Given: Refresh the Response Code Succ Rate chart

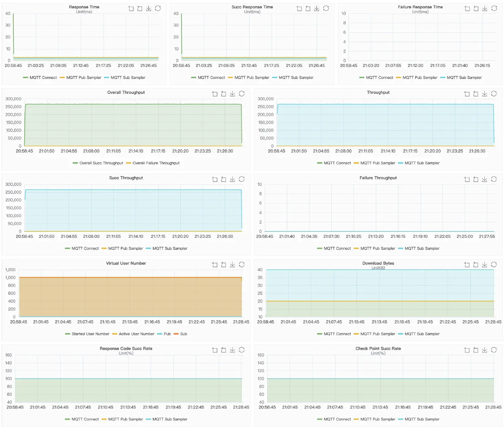Looking at the screenshot, I should click(x=241, y=350).
